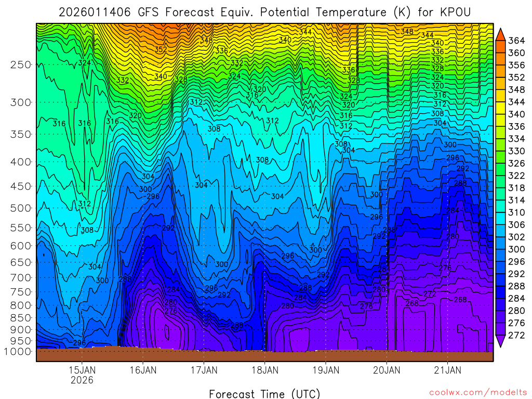Click the purple bottom arrow of the colorbar
This screenshot has height=399, width=532.
500,341
